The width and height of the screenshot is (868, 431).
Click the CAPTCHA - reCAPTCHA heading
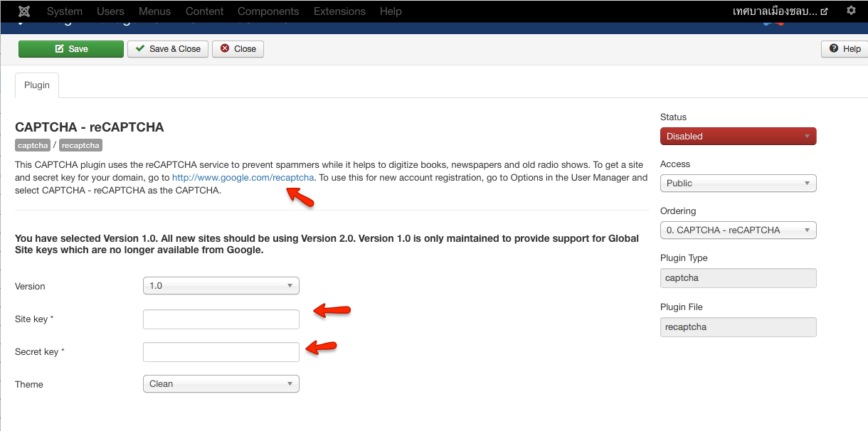pyautogui.click(x=90, y=128)
